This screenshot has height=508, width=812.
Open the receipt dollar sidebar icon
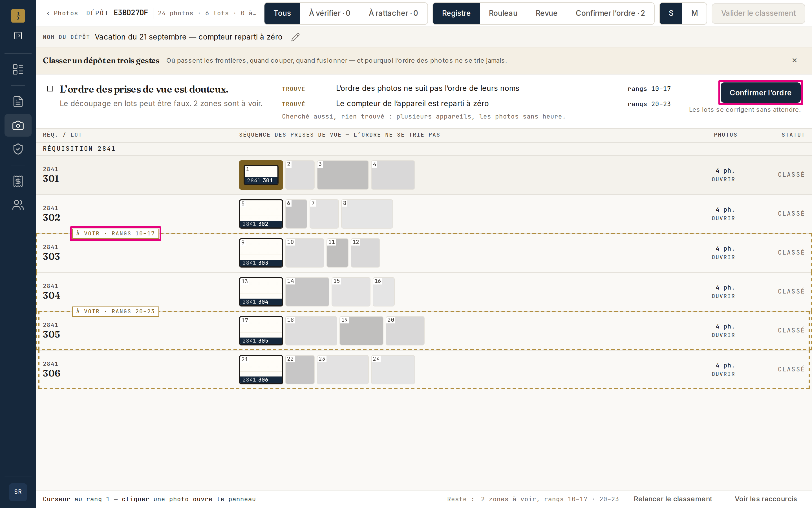[x=18, y=181]
